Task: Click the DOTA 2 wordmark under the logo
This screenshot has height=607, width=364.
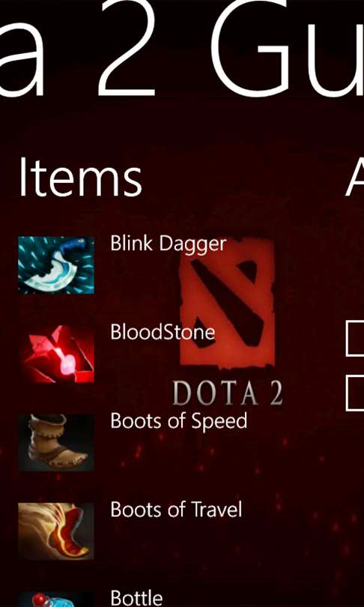Action: coord(228,393)
